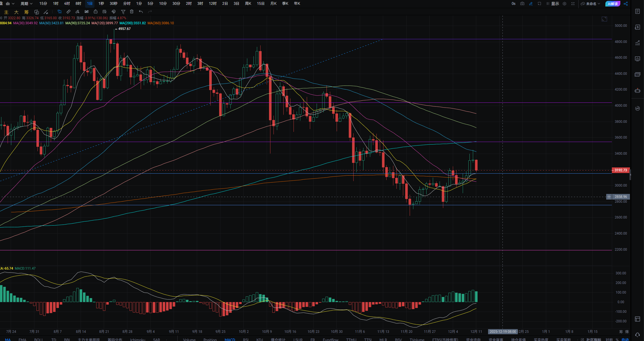Take a chart screenshot with camera icon
The width and height of the screenshot is (644, 341).
[x=522, y=4]
